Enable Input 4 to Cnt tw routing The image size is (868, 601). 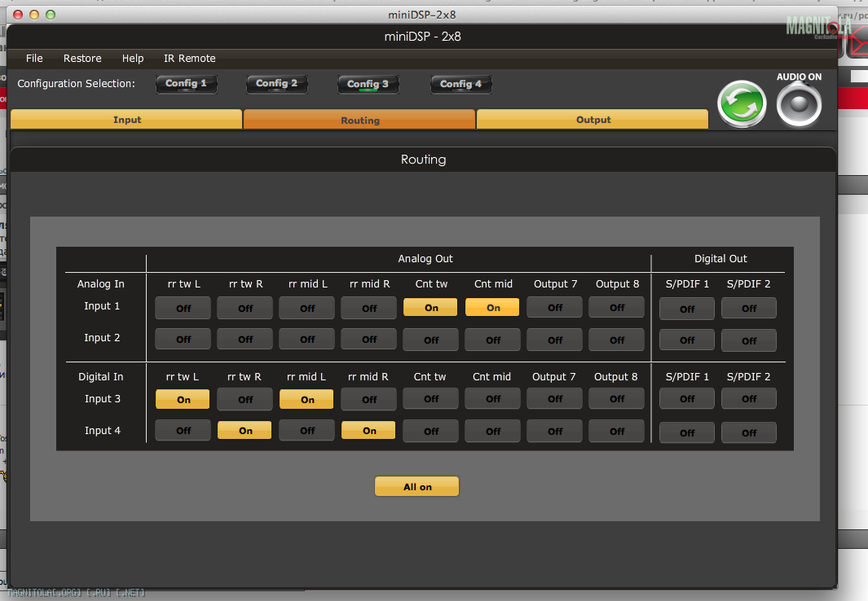(x=430, y=432)
